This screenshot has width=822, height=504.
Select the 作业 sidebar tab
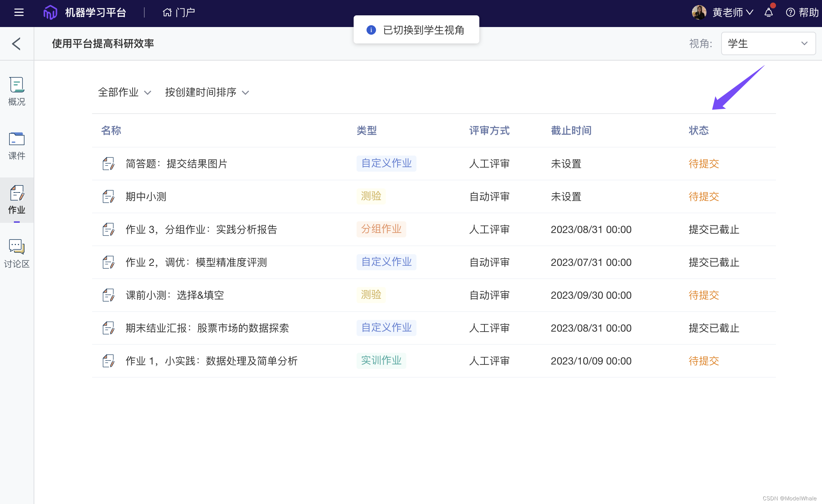click(x=17, y=200)
